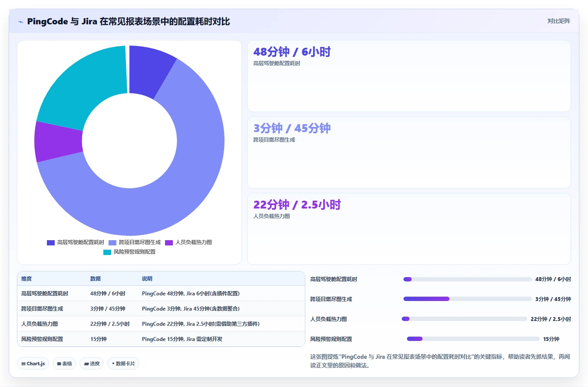Click the 15分钟 table data cell
Image resolution: width=588 pixels, height=387 pixels.
point(98,339)
